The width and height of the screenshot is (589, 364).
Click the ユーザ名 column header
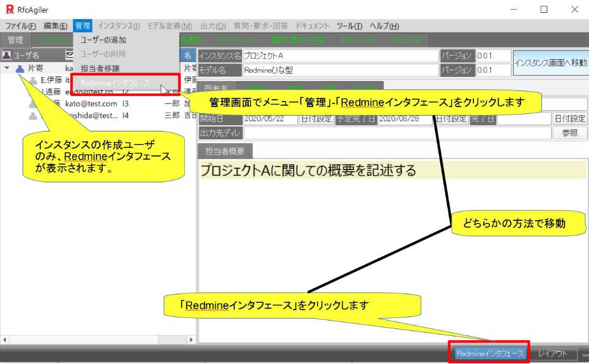32,55
